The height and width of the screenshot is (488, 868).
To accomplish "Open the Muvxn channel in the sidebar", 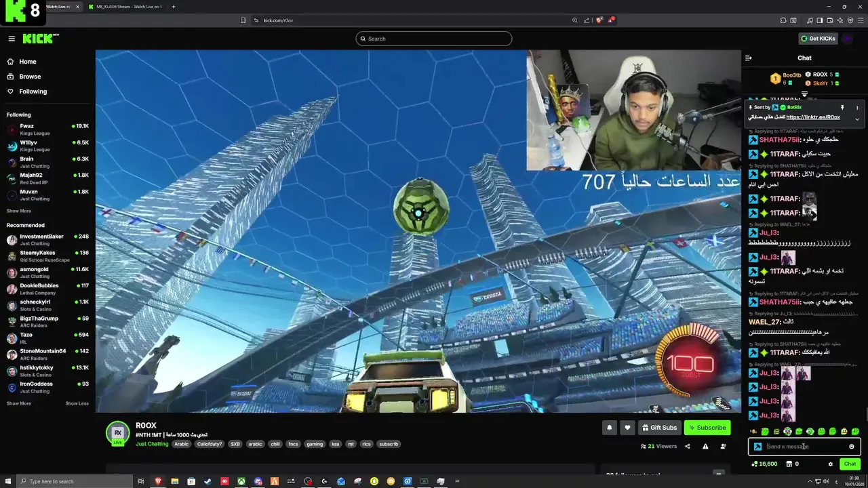I will pyautogui.click(x=47, y=195).
